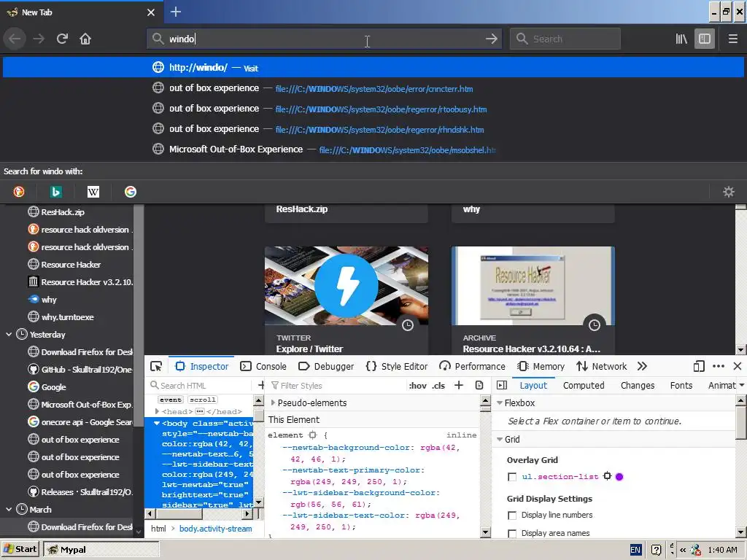This screenshot has height=560, width=747.
Task: Toggle responsive design mode icon
Action: [x=699, y=366]
